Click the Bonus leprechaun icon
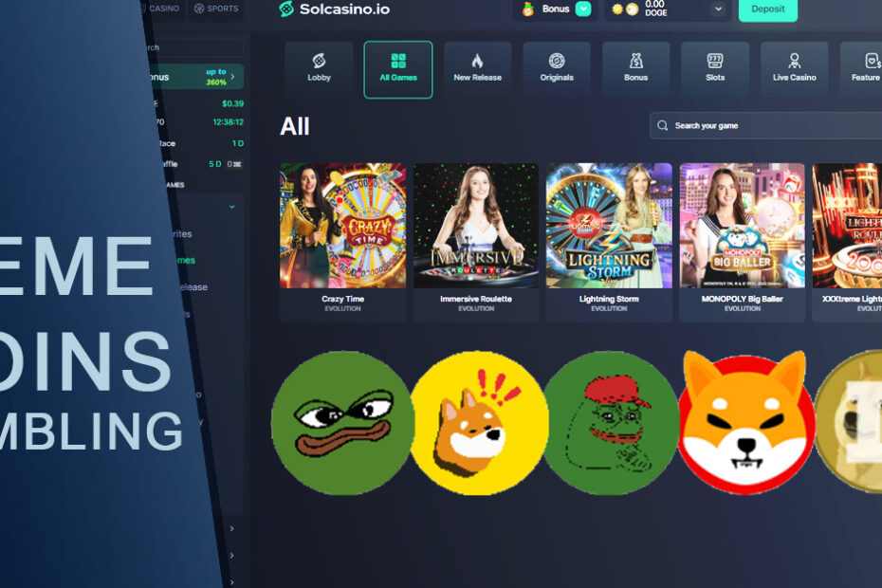Viewport: 882px width, 588px height. [x=527, y=9]
